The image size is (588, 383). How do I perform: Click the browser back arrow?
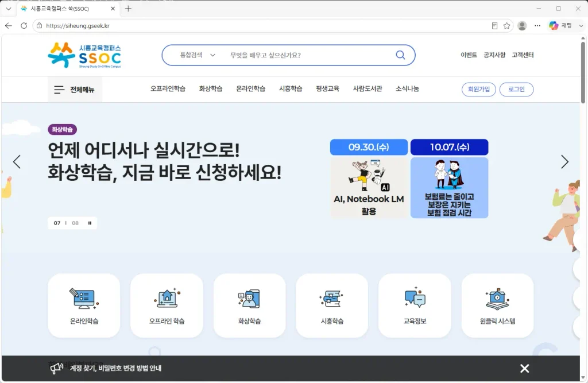pyautogui.click(x=8, y=25)
